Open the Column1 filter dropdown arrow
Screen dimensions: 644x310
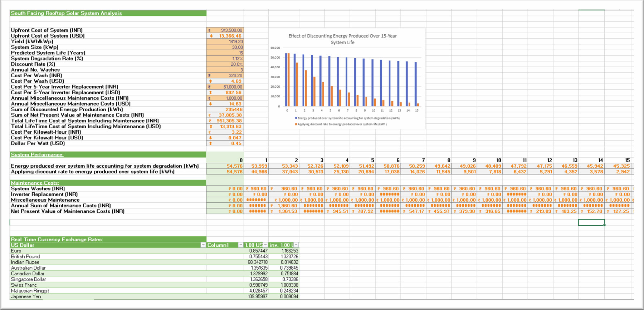point(240,245)
